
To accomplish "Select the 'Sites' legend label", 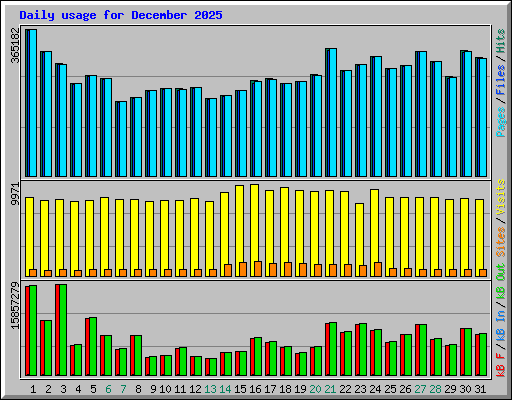I will (x=501, y=242).
